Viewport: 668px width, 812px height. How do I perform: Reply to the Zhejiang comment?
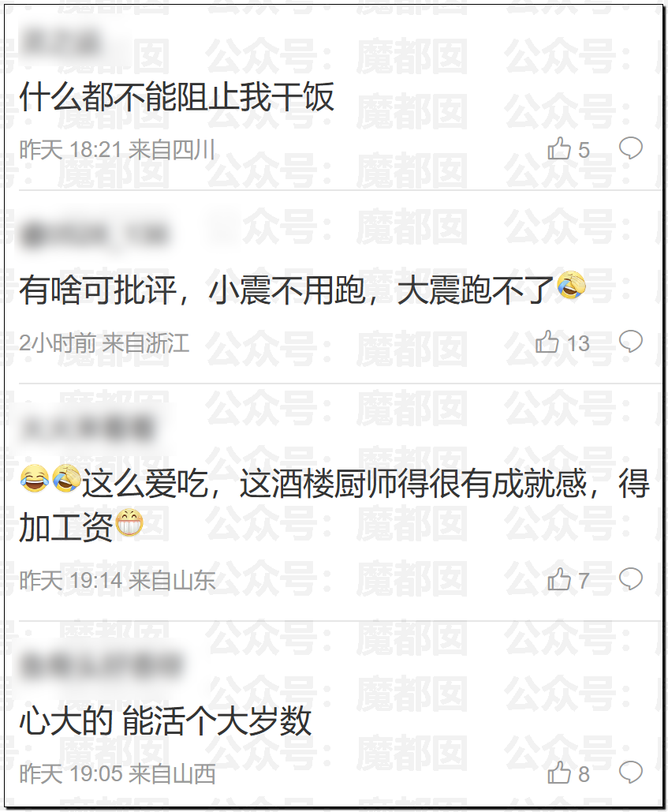click(631, 342)
